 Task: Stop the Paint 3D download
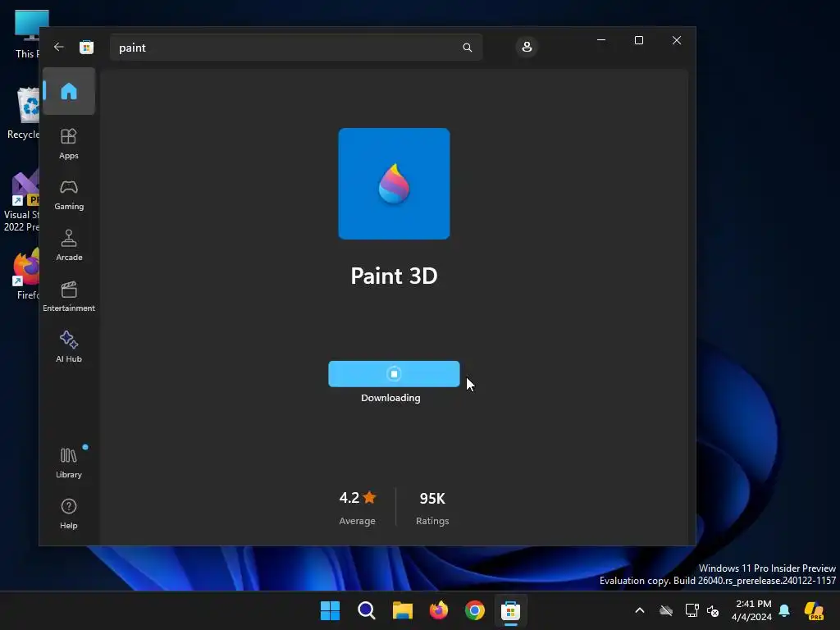pos(394,374)
